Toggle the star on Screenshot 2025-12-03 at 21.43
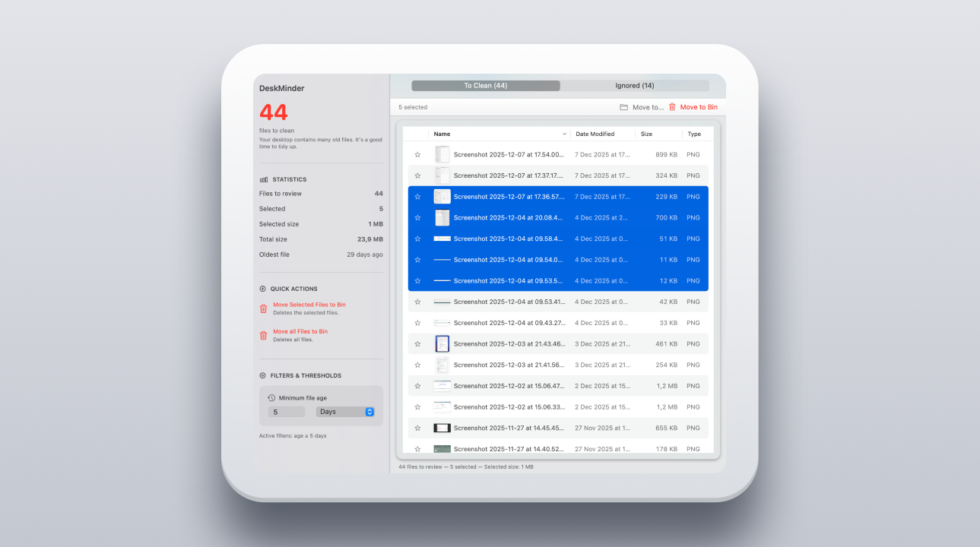 tap(417, 343)
